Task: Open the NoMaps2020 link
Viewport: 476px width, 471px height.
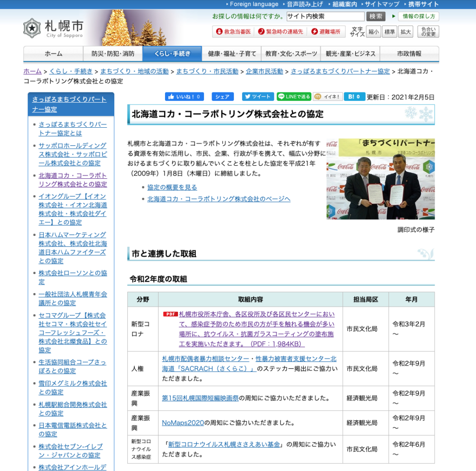Action: [x=183, y=423]
